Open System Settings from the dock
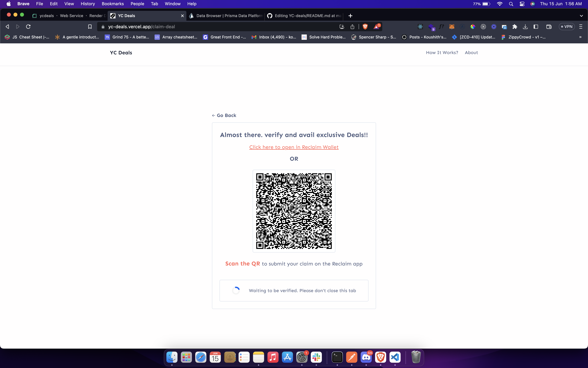588x368 pixels. pyautogui.click(x=302, y=357)
